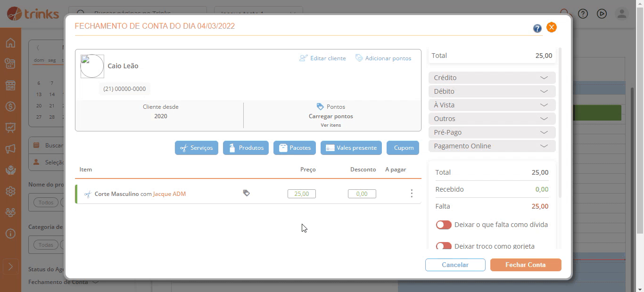Open the megaphone marketing icon in sidebar
This screenshot has height=292, width=644.
10,149
